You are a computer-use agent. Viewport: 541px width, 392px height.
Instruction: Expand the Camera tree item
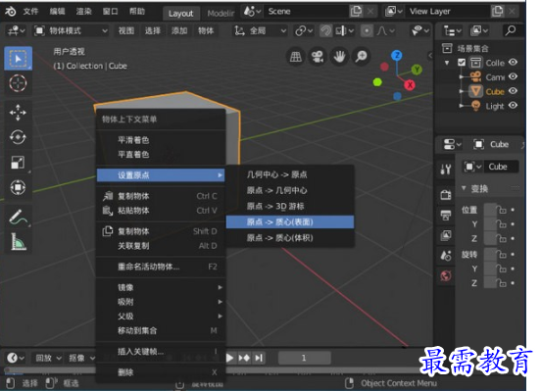(462, 77)
